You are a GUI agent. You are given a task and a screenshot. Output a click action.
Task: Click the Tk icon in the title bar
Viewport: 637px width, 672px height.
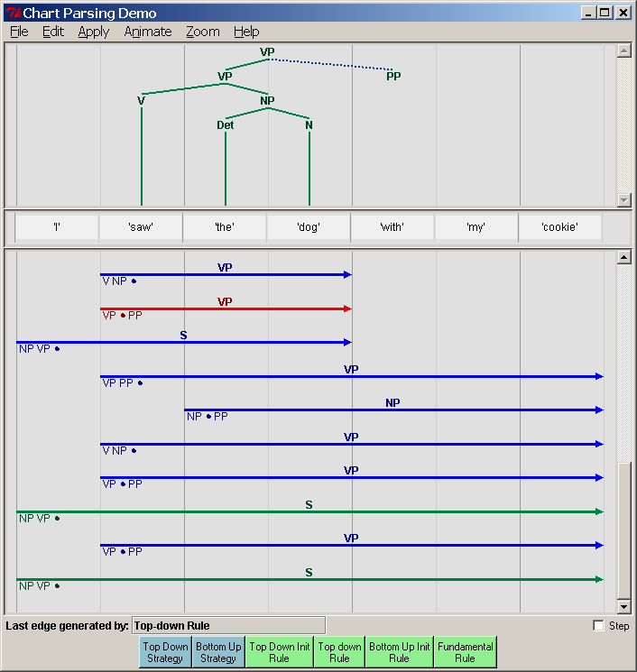13,13
